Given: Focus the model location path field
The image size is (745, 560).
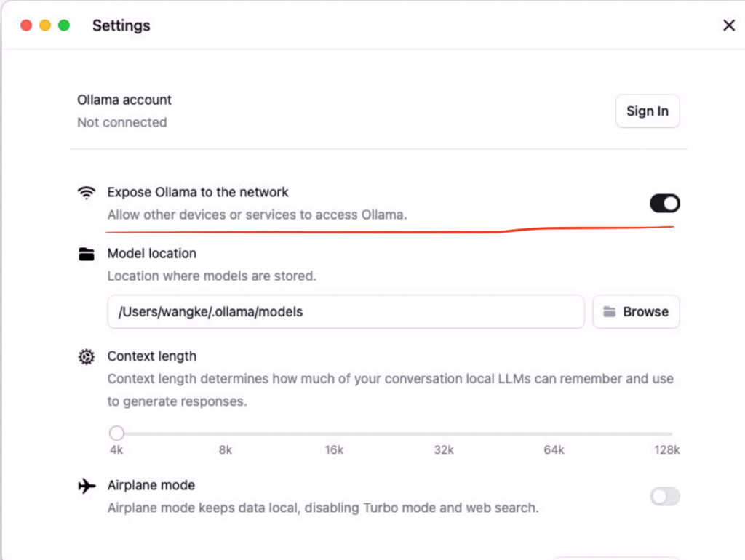Looking at the screenshot, I should [x=346, y=311].
